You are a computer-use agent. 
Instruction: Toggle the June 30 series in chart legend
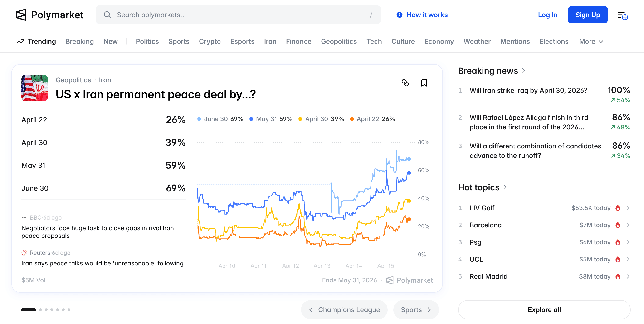click(216, 119)
